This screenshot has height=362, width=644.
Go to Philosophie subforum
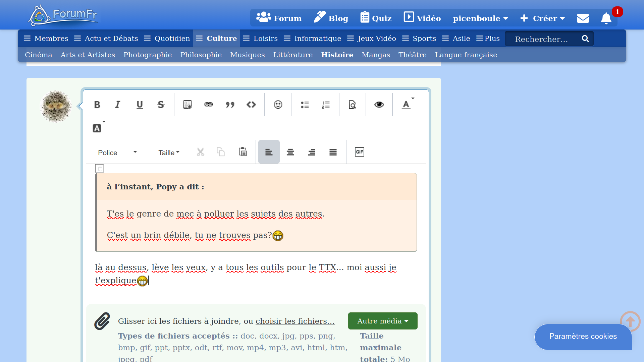[x=201, y=55]
